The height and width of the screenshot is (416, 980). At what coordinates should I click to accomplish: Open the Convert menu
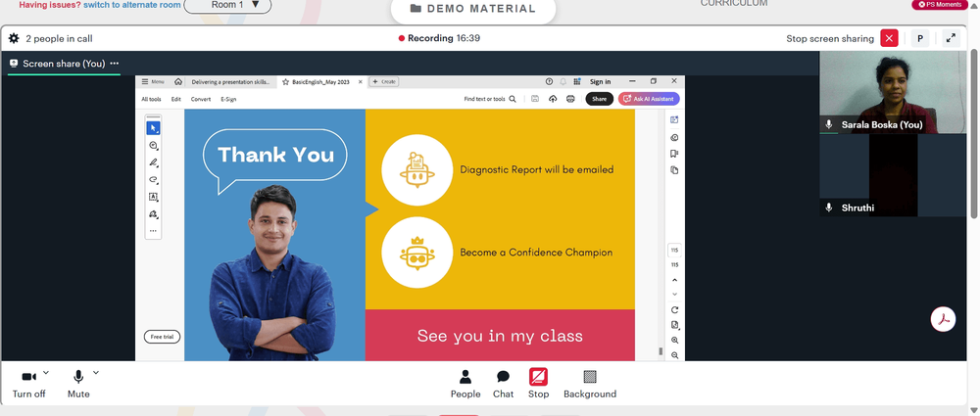tap(201, 99)
